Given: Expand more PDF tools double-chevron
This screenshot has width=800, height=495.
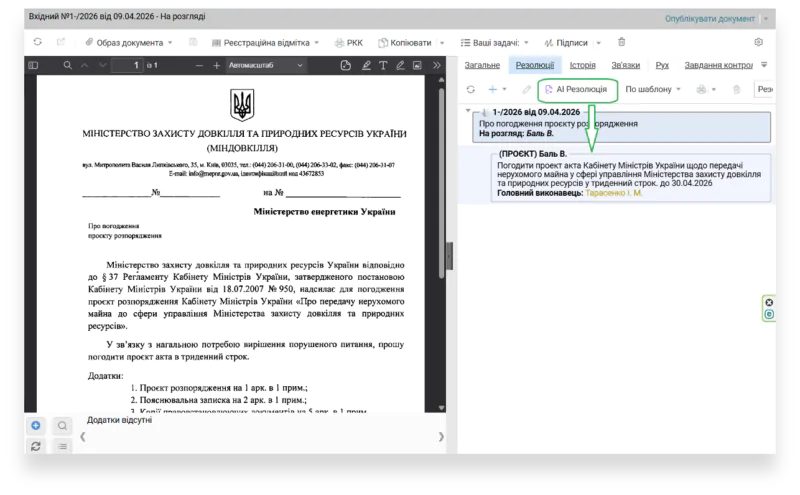Looking at the screenshot, I should point(437,65).
